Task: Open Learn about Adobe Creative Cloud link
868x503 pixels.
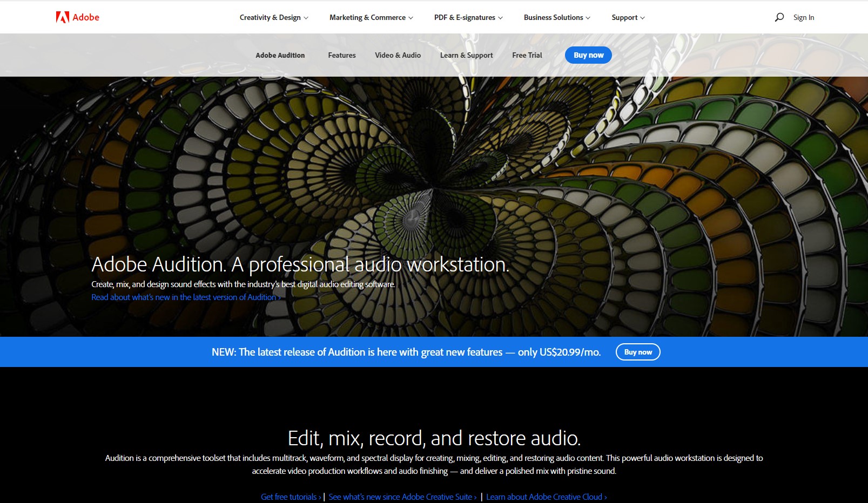Action: [547, 497]
